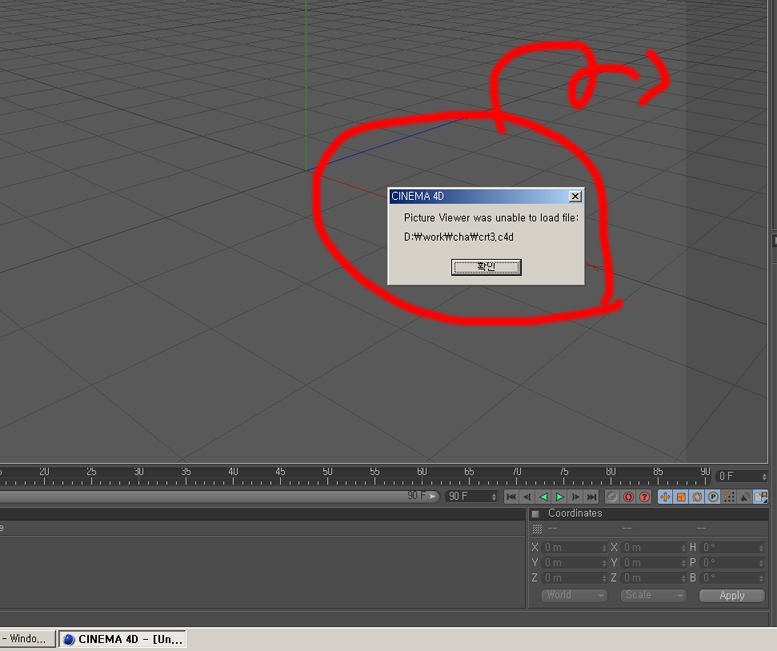Click the Record Active Objects key icon
Viewport: 777px width, 651px height.
[x=612, y=496]
